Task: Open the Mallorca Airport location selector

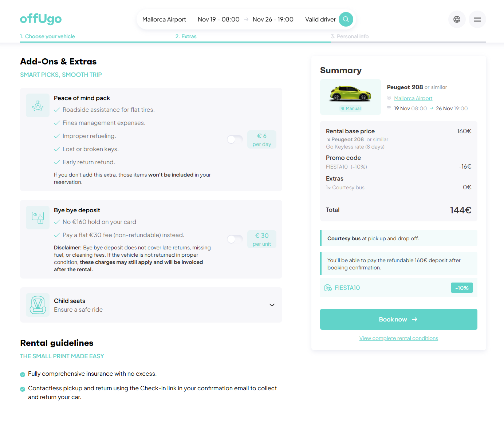Action: point(164,19)
